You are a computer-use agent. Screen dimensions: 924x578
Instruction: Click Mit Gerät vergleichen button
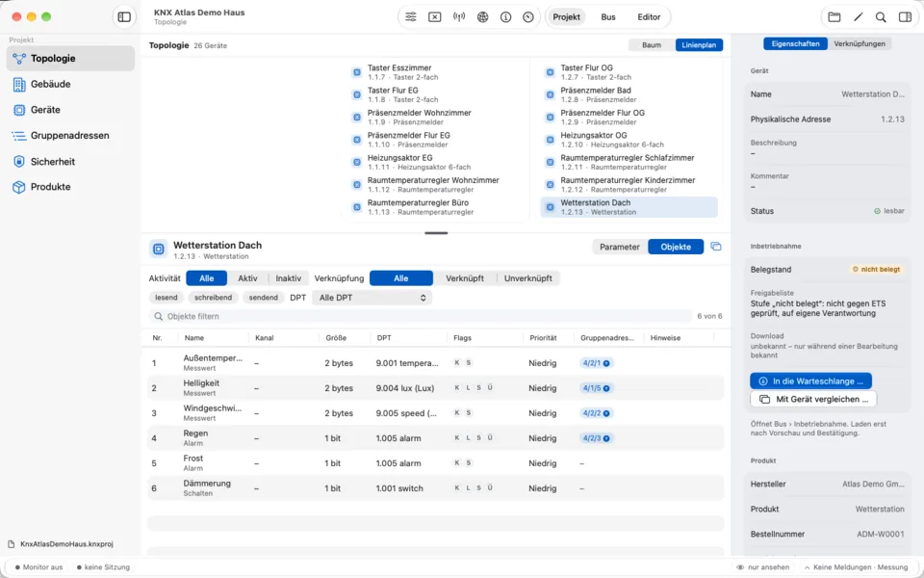(813, 399)
